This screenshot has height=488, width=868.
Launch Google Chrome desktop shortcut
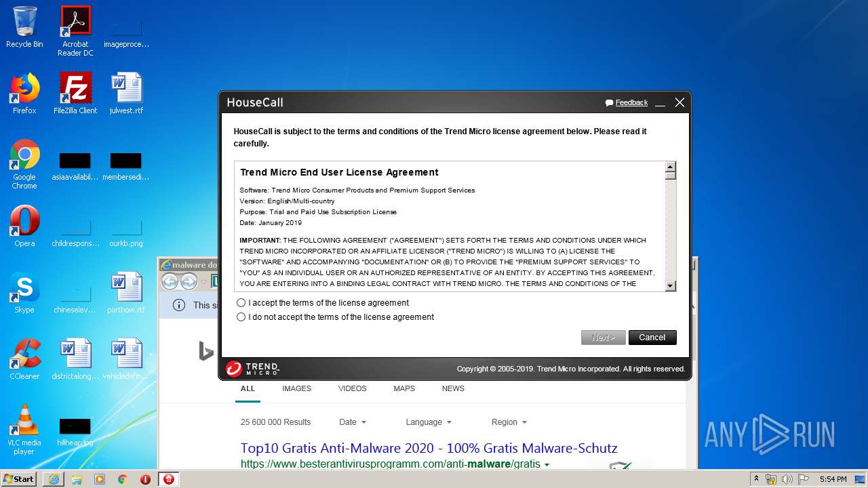24,164
